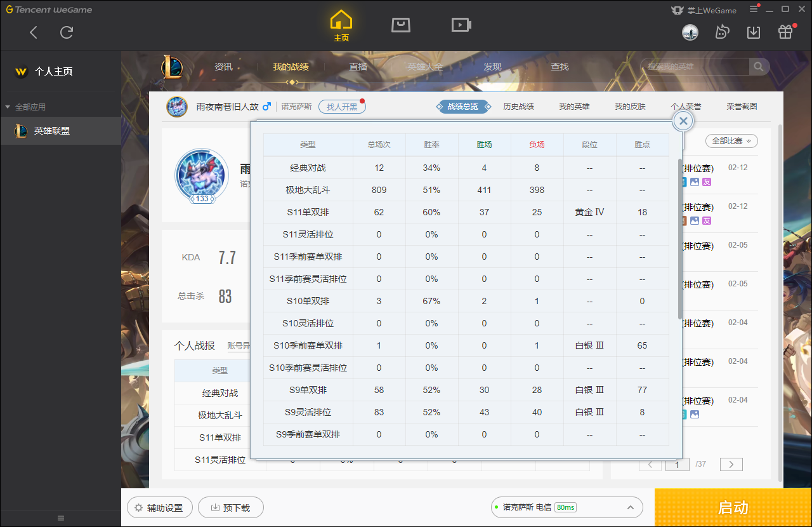The image size is (812, 527).
Task: Click the green 胜场 column header
Action: pos(484,145)
